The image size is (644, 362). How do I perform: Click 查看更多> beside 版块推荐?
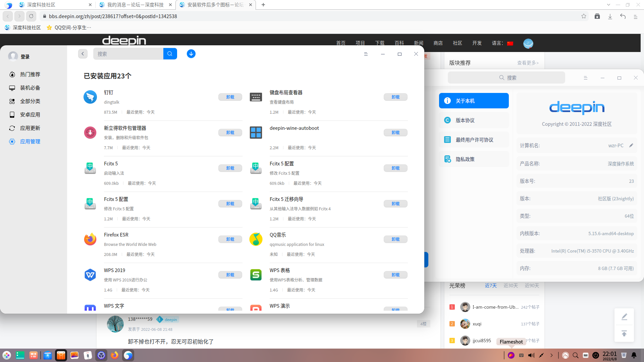point(528,63)
